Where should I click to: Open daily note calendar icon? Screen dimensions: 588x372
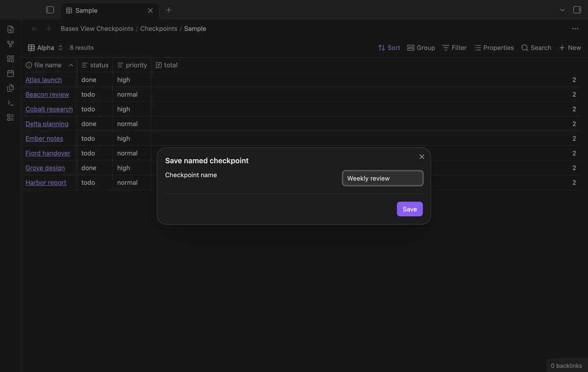tap(10, 73)
